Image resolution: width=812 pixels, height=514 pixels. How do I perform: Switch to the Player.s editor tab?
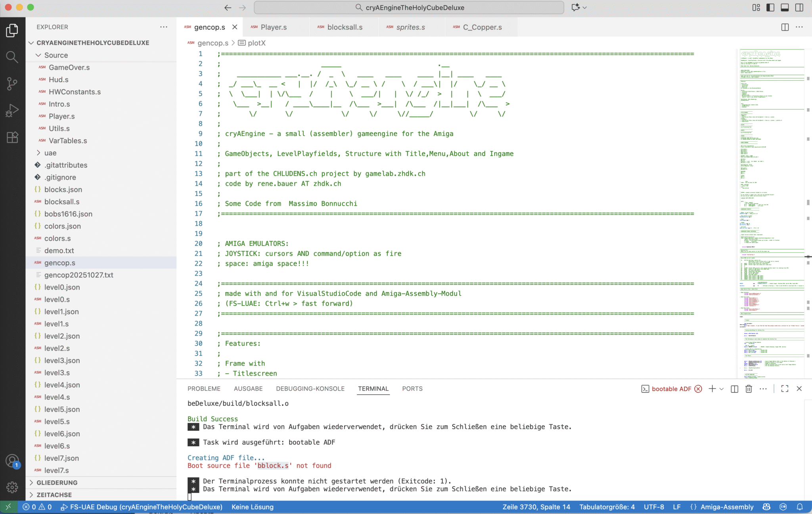point(274,27)
